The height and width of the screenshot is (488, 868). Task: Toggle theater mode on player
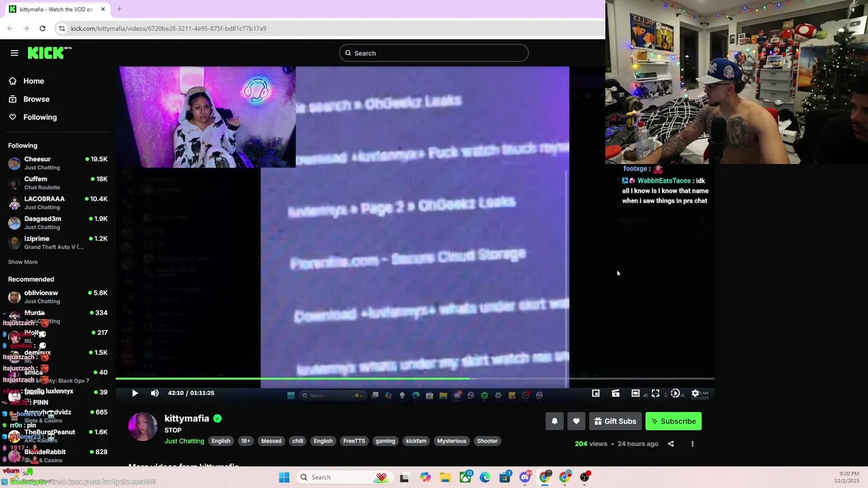(635, 393)
